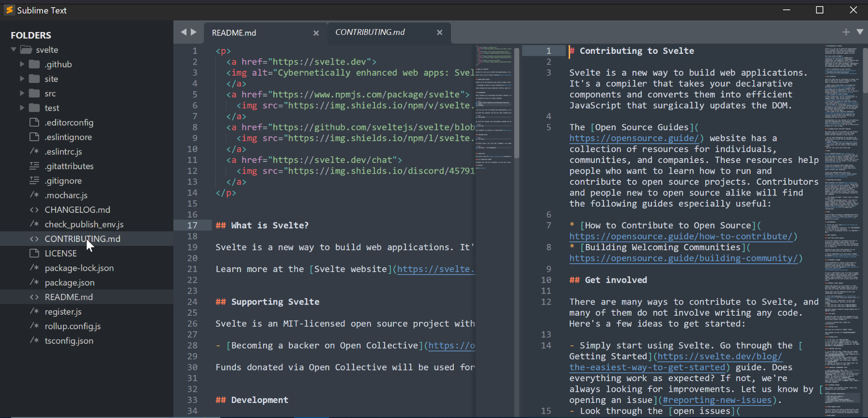
Task: Click the CONTRIBUTING pane vertical scrollbar
Action: coord(865,70)
